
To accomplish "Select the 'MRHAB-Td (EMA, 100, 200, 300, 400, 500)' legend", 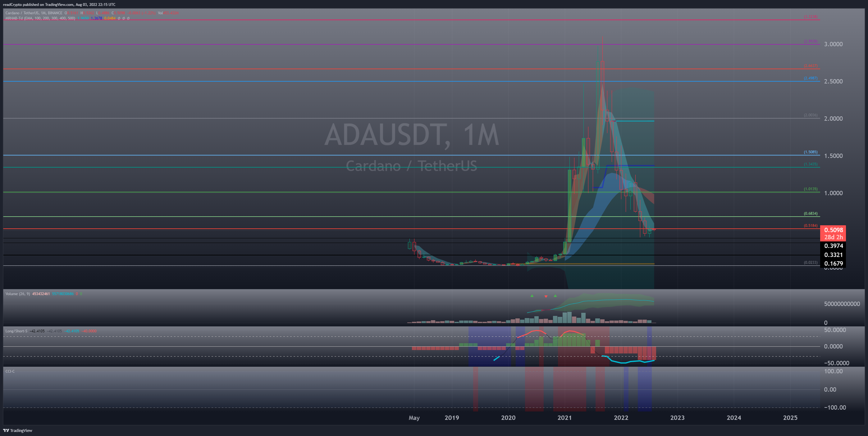I will (x=40, y=18).
